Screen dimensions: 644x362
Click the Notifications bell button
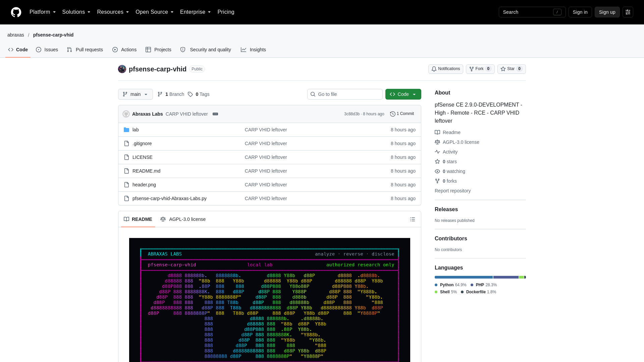pos(445,69)
